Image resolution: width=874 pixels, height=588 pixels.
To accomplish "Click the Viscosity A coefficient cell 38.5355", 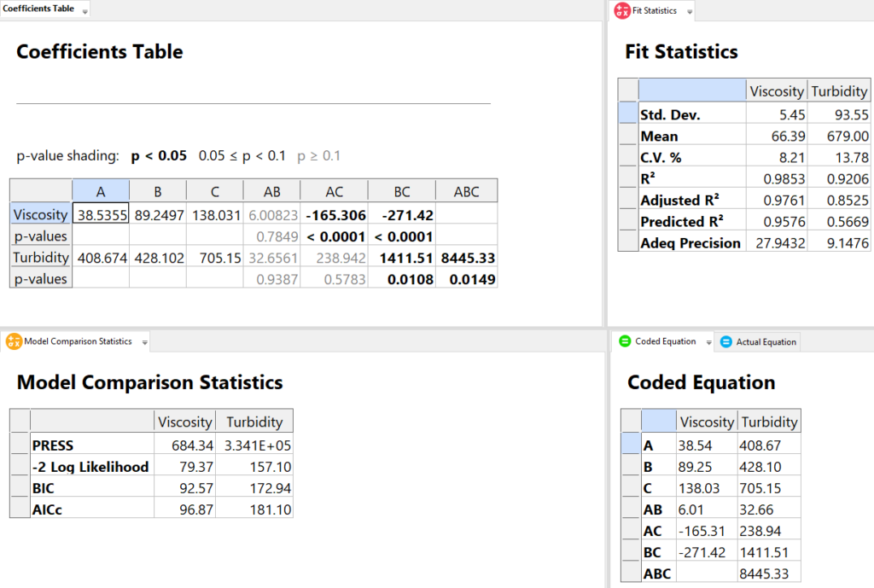I will [x=101, y=213].
